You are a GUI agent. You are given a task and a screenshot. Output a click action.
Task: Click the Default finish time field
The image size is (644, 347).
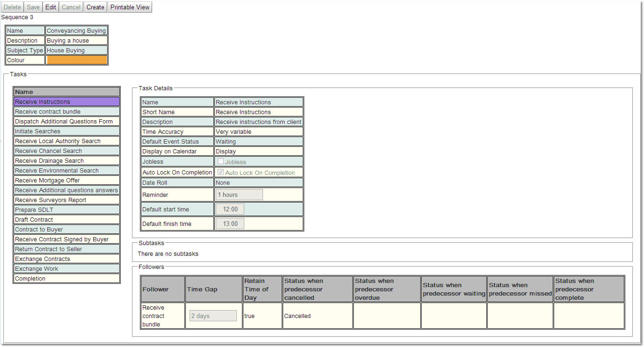pyautogui.click(x=230, y=224)
